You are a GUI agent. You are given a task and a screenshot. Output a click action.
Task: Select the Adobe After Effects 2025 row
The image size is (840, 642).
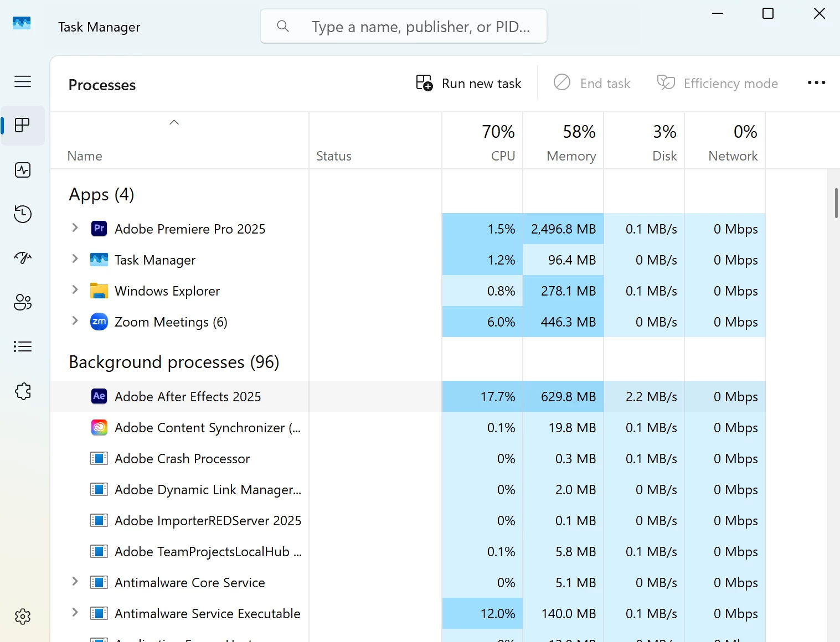[408, 396]
